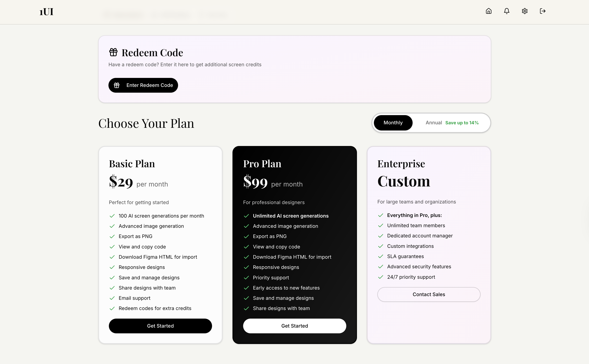
Task: Click the gift icon beside Redeem Code heading
Action: click(x=113, y=52)
